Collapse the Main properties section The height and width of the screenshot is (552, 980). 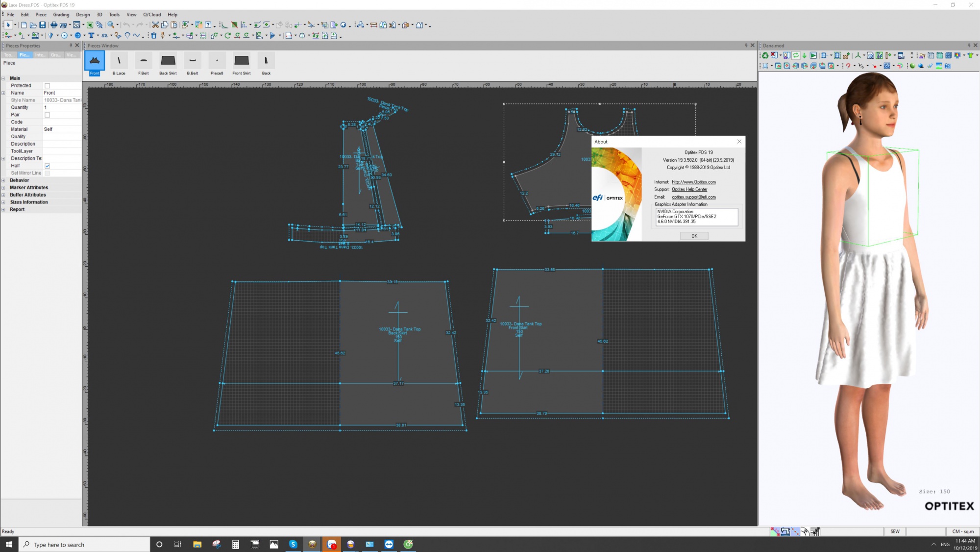[x=3, y=78]
